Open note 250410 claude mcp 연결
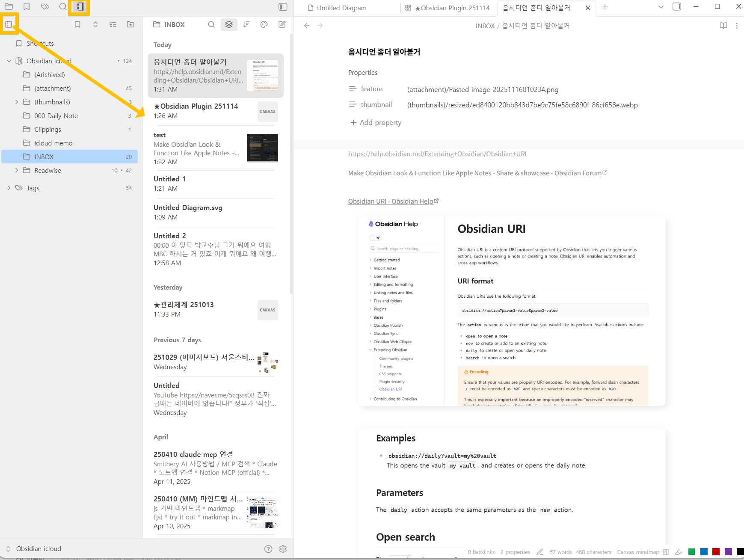This screenshot has height=560, width=744. (216, 467)
